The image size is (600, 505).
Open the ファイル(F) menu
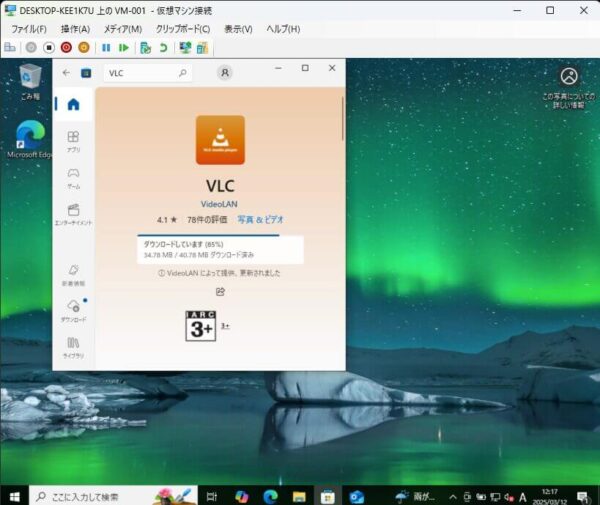click(29, 29)
